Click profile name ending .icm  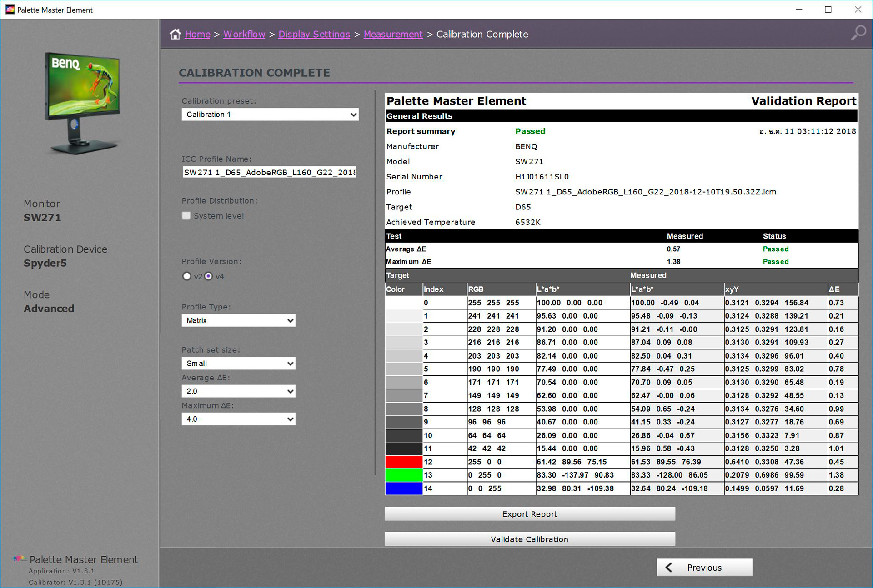coord(646,192)
